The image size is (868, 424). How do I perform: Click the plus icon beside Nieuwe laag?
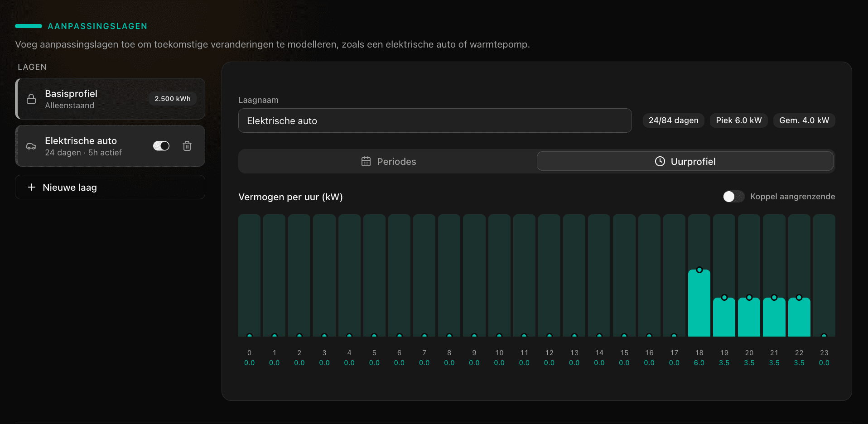(x=32, y=187)
